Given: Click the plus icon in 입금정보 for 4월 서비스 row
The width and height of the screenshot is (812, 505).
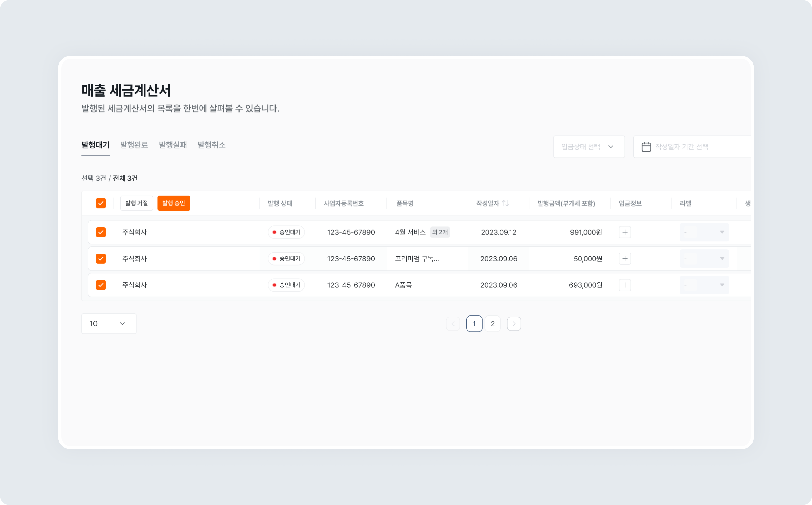Looking at the screenshot, I should coord(625,232).
